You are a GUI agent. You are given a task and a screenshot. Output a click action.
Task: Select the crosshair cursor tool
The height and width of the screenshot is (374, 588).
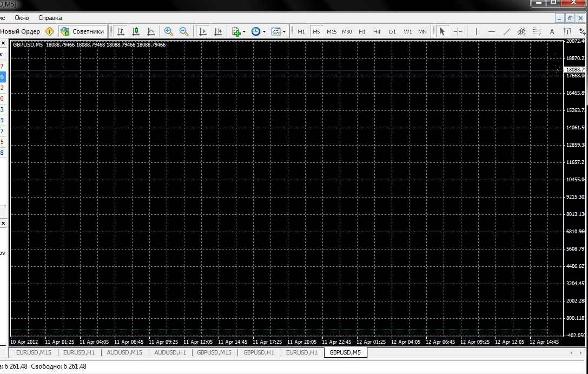[458, 31]
